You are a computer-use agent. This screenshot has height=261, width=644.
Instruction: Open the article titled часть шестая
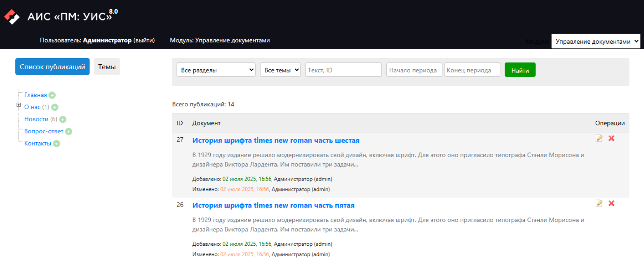276,140
